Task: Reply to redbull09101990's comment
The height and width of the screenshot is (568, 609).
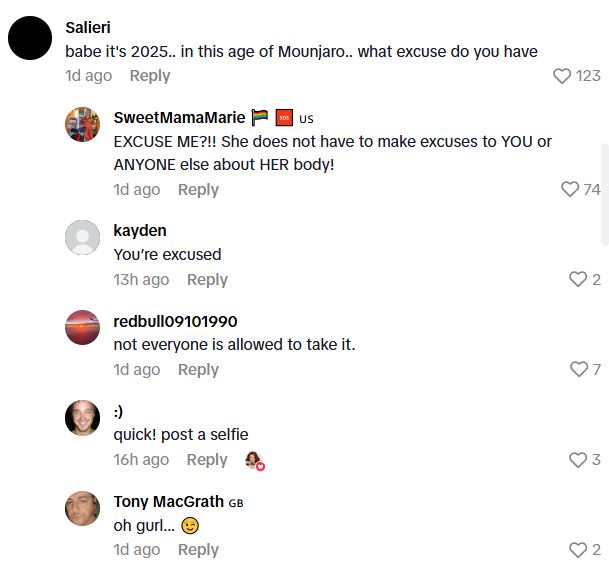Action: tap(198, 370)
